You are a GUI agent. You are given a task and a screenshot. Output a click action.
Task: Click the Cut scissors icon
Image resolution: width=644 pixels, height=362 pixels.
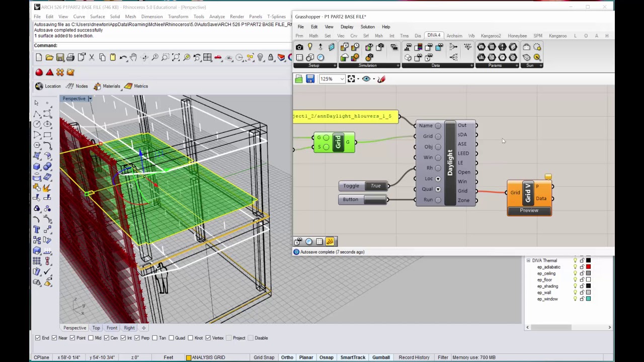[x=92, y=58]
